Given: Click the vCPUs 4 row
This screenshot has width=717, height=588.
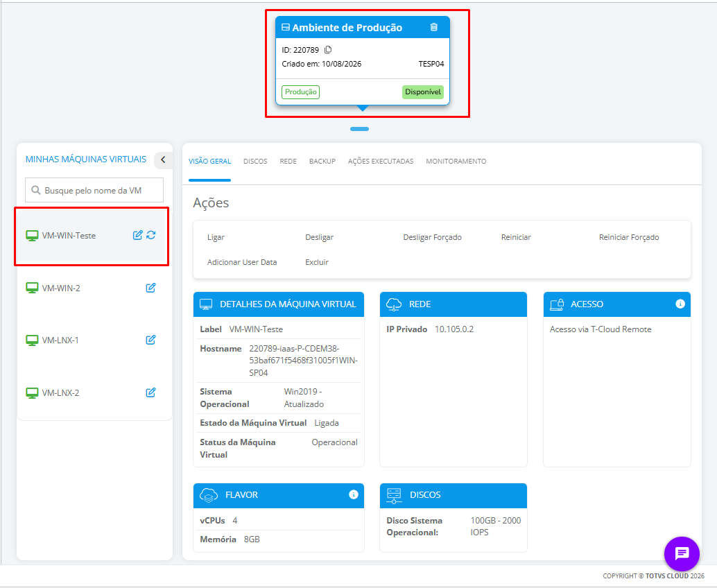Looking at the screenshot, I should (x=279, y=520).
